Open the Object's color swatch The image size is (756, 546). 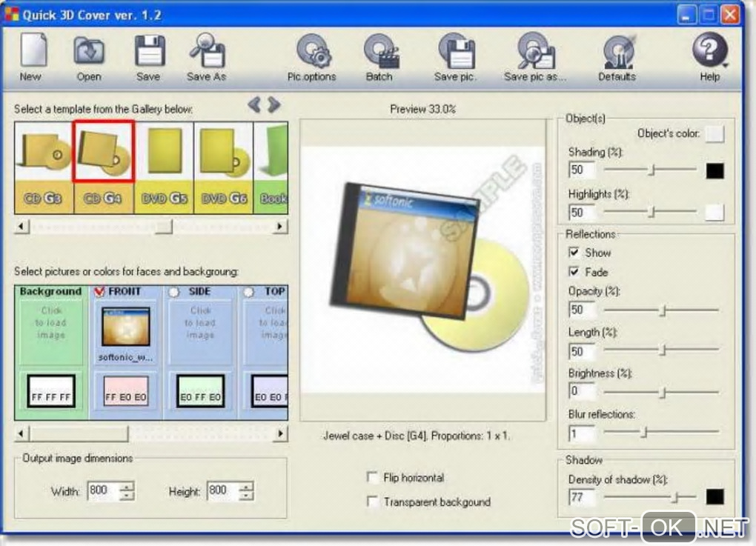click(714, 133)
